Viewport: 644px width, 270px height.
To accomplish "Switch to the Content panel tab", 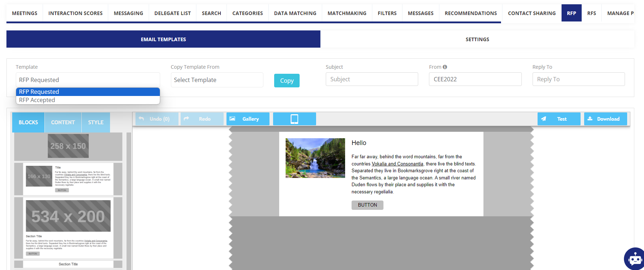I will click(63, 122).
